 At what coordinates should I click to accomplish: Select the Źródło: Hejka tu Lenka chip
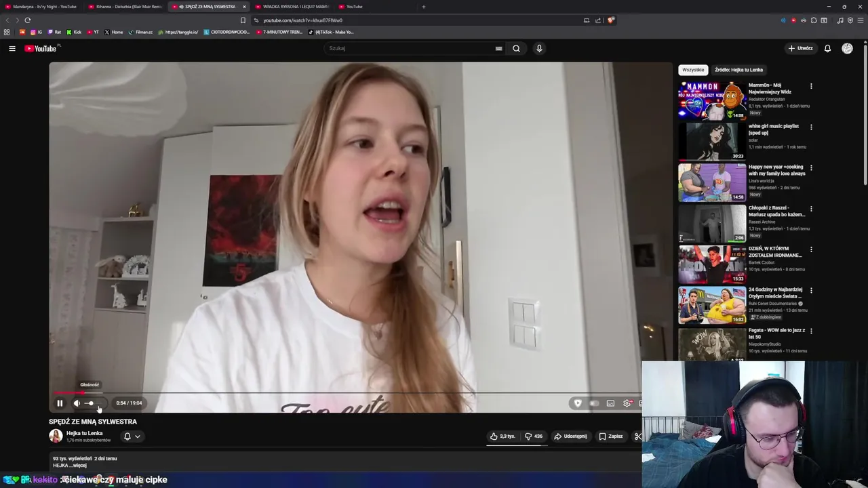click(738, 70)
